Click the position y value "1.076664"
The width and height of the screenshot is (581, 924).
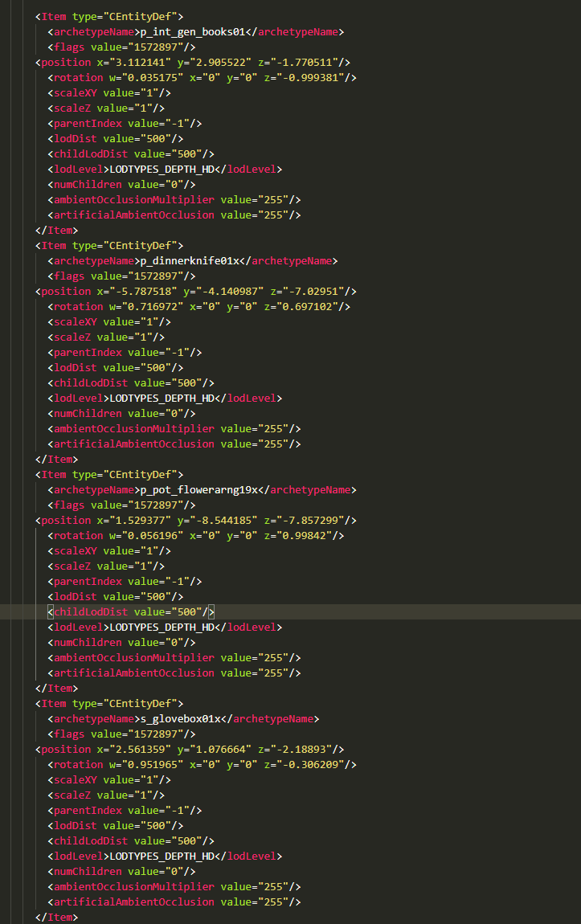click(x=220, y=749)
